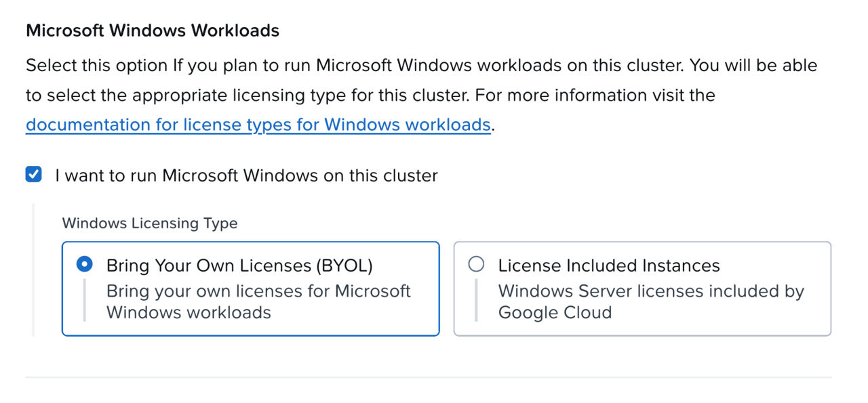The width and height of the screenshot is (868, 403).
Task: Click "License Included Instances" title text
Action: pos(608,265)
